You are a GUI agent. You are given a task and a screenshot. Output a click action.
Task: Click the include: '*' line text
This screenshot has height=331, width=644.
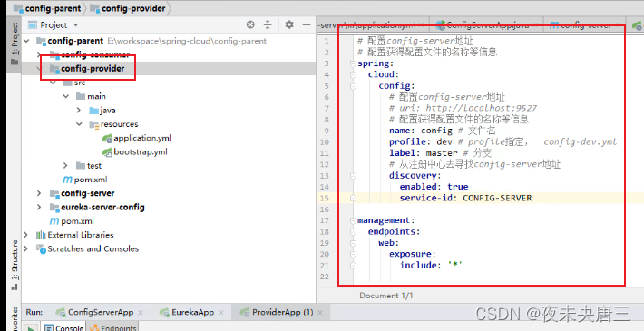coord(431,266)
